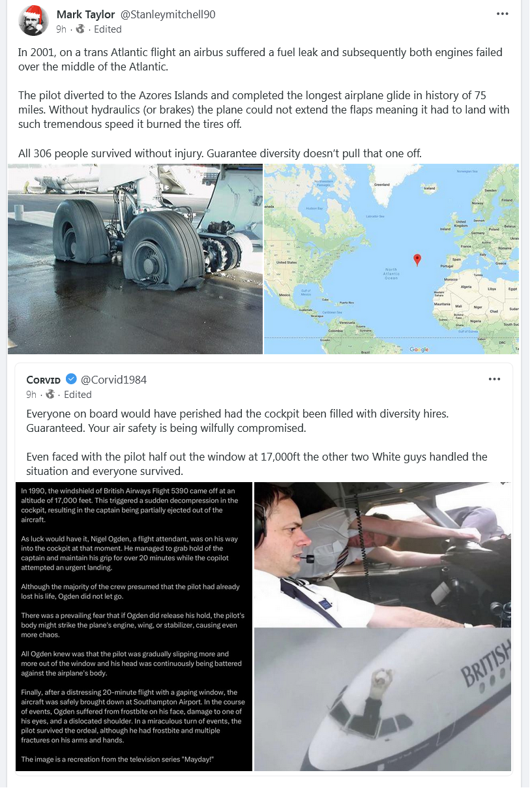This screenshot has width=532, height=792.
Task: Open the Mark Taylor name link
Action: (x=86, y=14)
